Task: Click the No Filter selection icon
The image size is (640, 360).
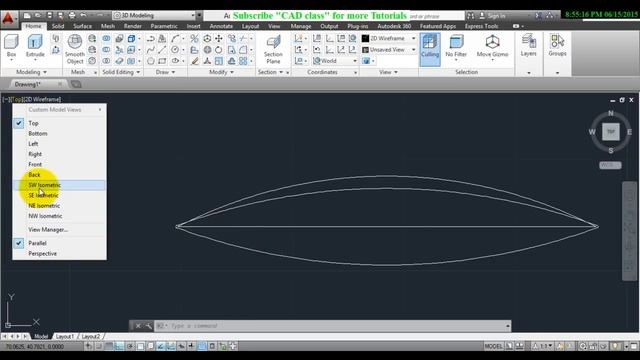Action: coord(456,46)
